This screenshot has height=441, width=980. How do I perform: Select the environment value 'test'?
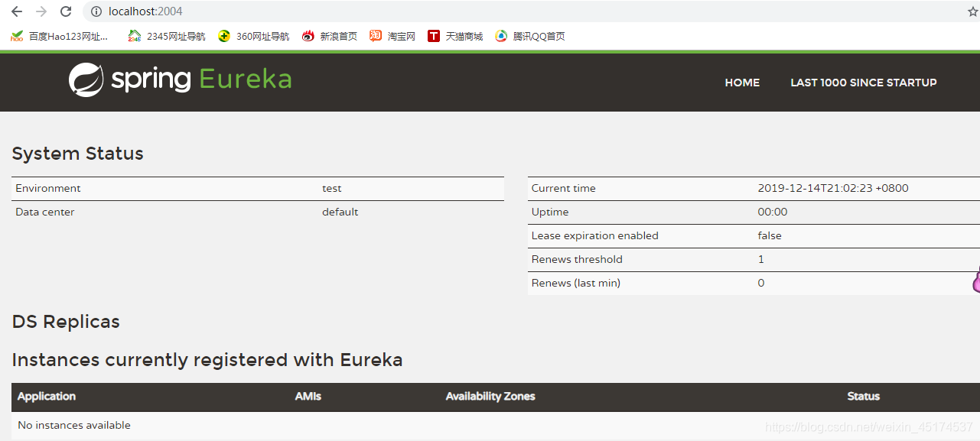tap(332, 189)
